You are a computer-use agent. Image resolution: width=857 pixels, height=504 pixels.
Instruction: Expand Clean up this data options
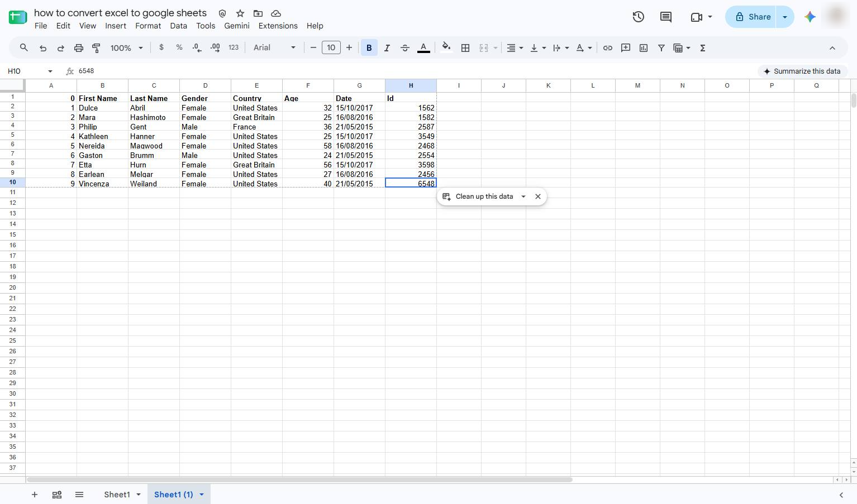pyautogui.click(x=523, y=196)
